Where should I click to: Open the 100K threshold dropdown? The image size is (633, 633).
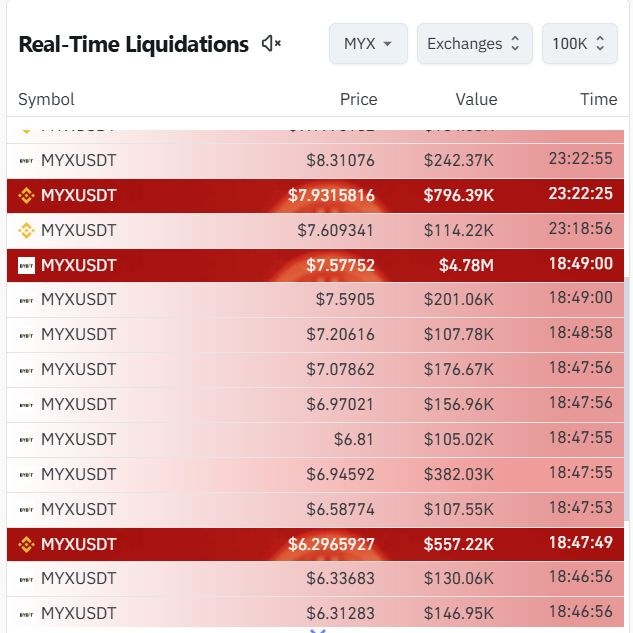pos(580,44)
